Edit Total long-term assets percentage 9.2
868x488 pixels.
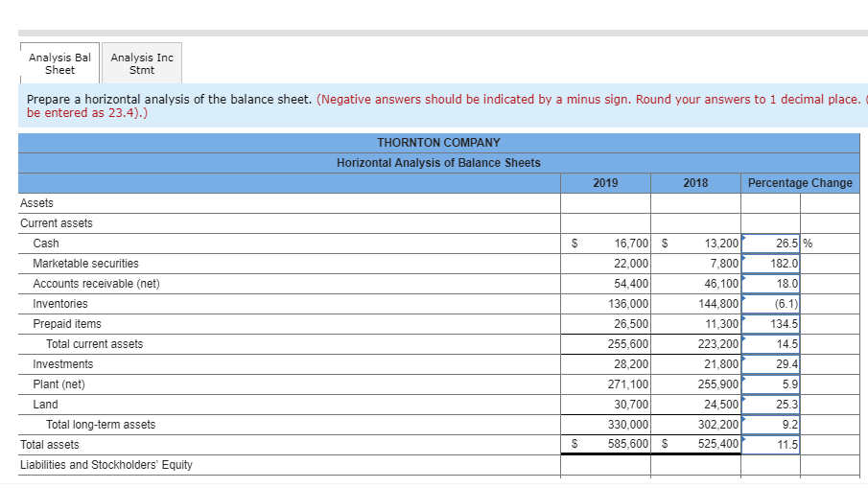770,425
